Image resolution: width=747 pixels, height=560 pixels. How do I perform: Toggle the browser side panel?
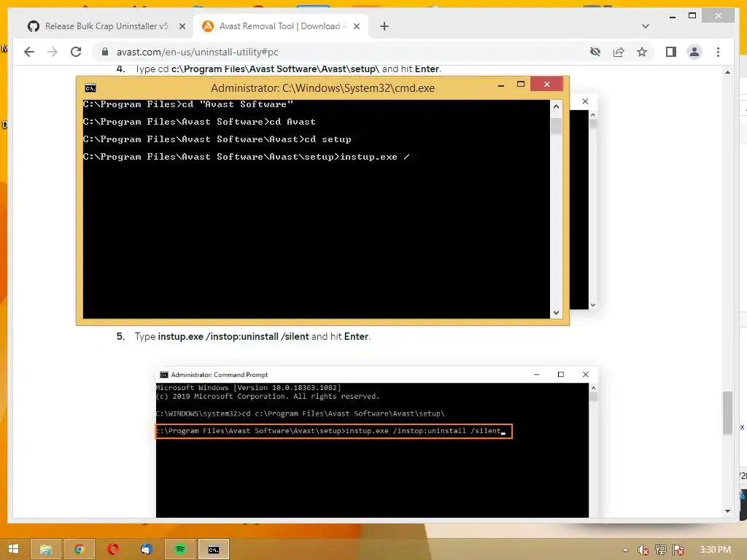(x=671, y=52)
